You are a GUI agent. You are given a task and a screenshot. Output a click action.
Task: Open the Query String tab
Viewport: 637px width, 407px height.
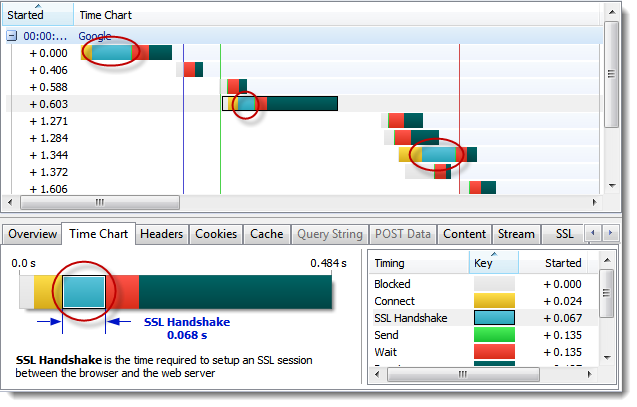[x=330, y=234]
